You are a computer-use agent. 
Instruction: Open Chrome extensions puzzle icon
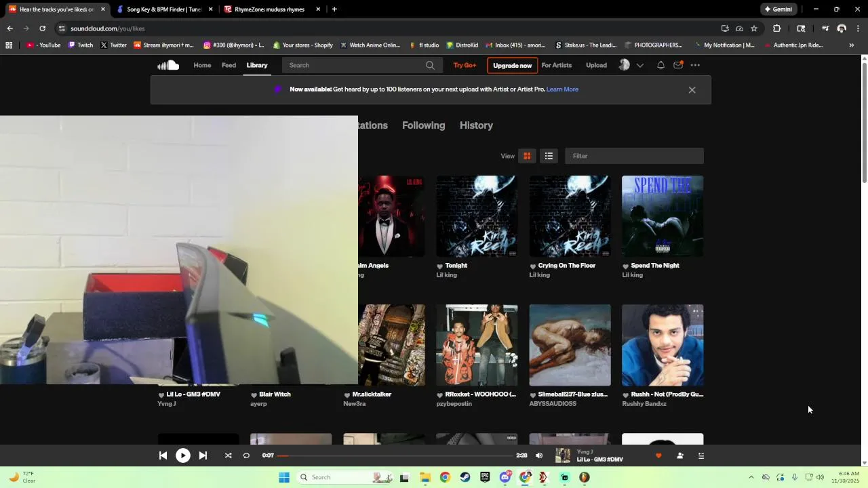[776, 28]
